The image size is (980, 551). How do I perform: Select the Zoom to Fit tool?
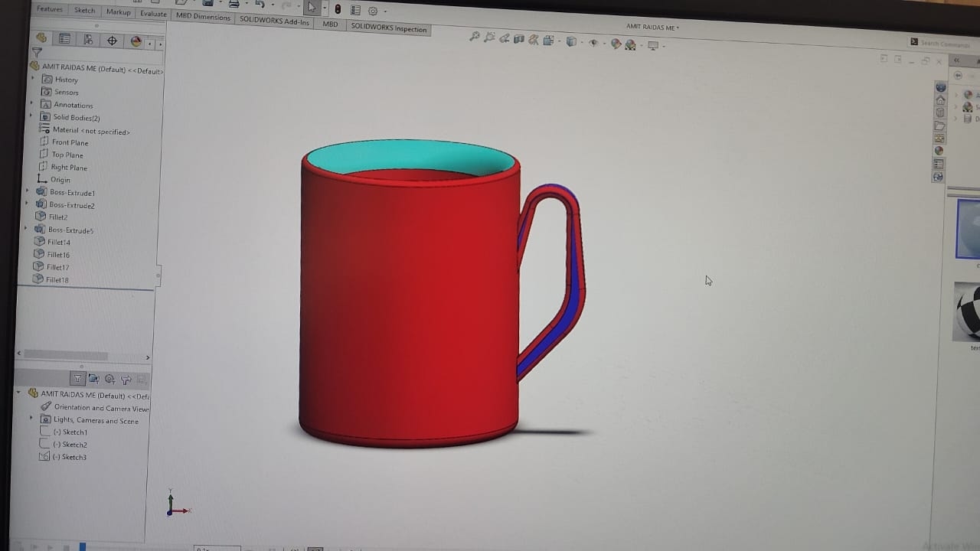pyautogui.click(x=475, y=37)
